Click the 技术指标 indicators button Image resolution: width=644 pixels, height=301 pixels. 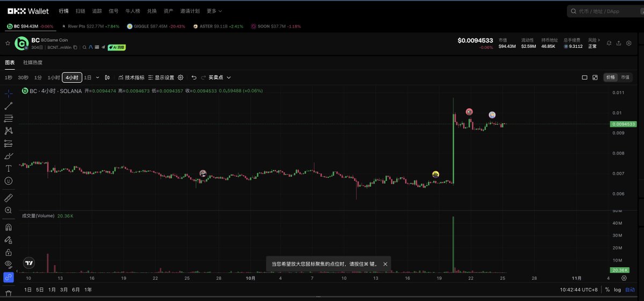tap(131, 77)
